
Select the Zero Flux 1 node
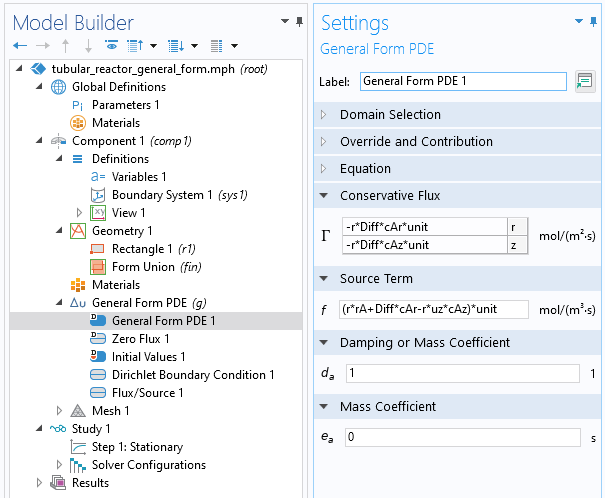pyautogui.click(x=140, y=339)
